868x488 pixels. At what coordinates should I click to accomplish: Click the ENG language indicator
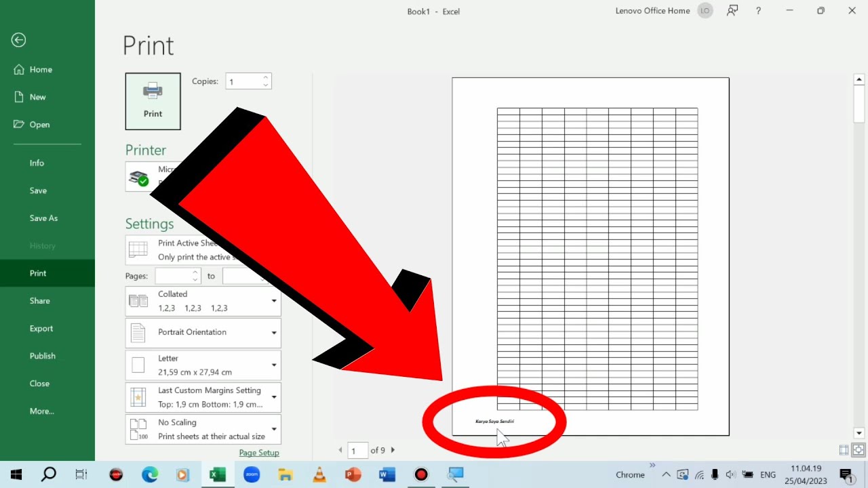click(x=768, y=474)
